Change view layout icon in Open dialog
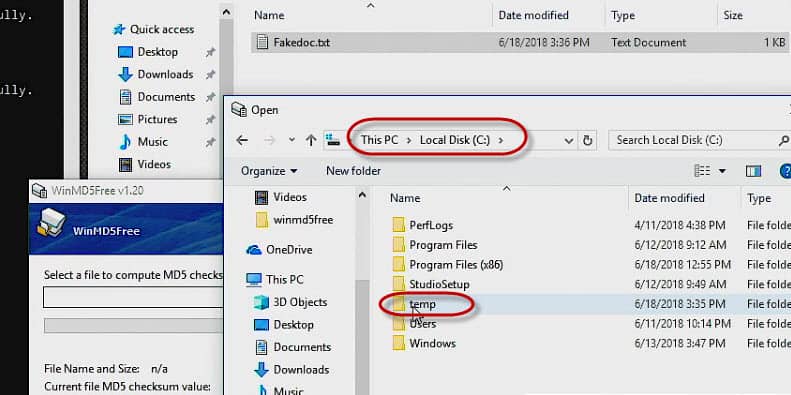 702,171
